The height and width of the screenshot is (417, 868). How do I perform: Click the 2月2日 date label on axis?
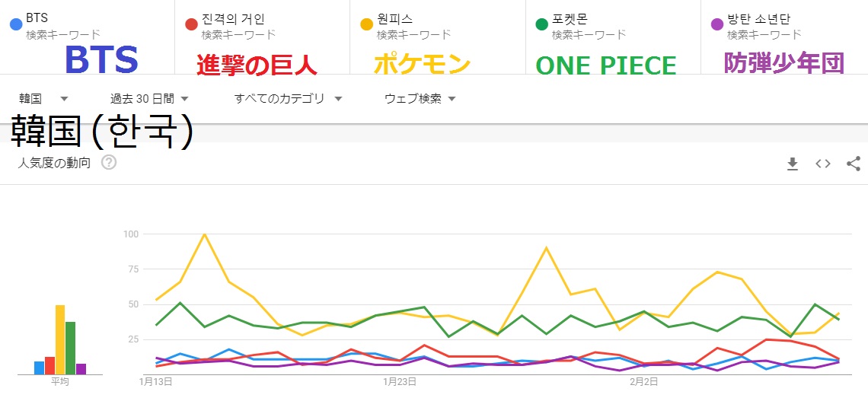coord(644,381)
